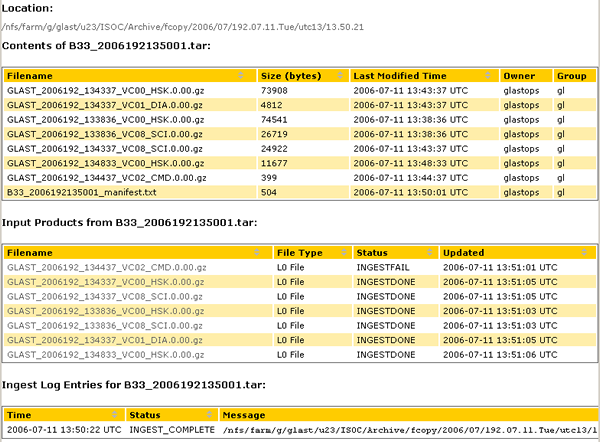600x442 pixels.
Task: Click the Group column header
Action: pyautogui.click(x=575, y=76)
